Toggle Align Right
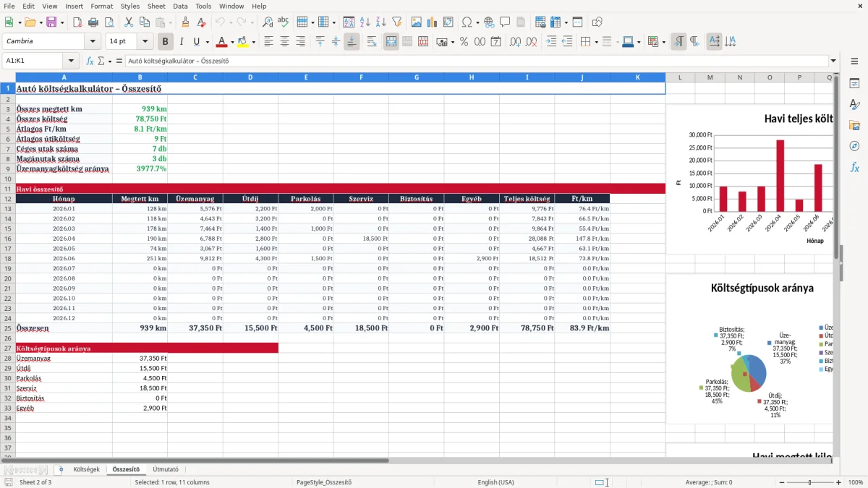This screenshot has height=488, width=868. (301, 42)
